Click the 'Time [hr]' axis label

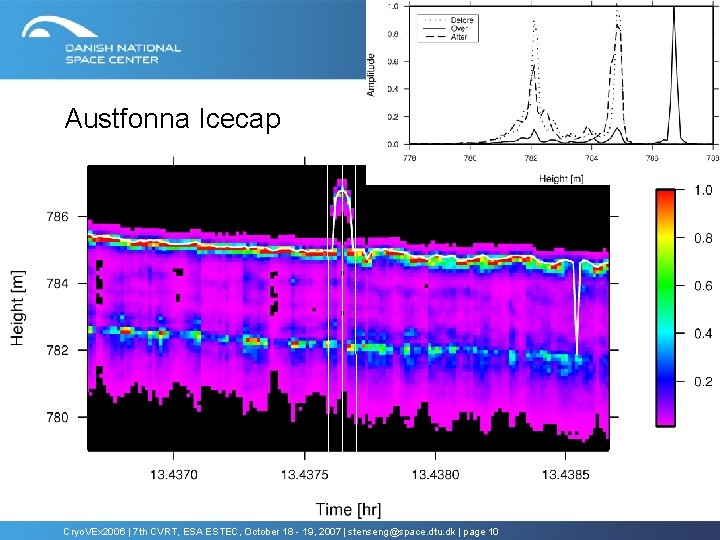pyautogui.click(x=348, y=509)
